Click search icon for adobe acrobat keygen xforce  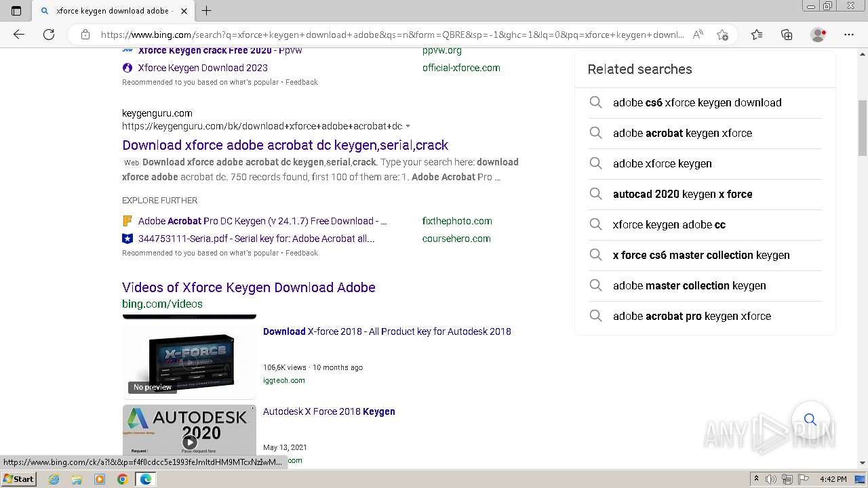click(595, 133)
